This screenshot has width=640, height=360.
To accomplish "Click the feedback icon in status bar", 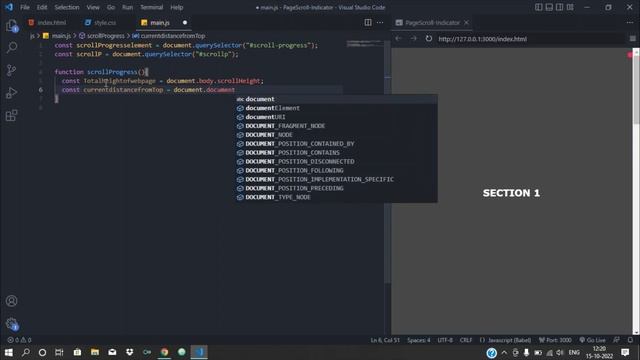I will (616, 340).
